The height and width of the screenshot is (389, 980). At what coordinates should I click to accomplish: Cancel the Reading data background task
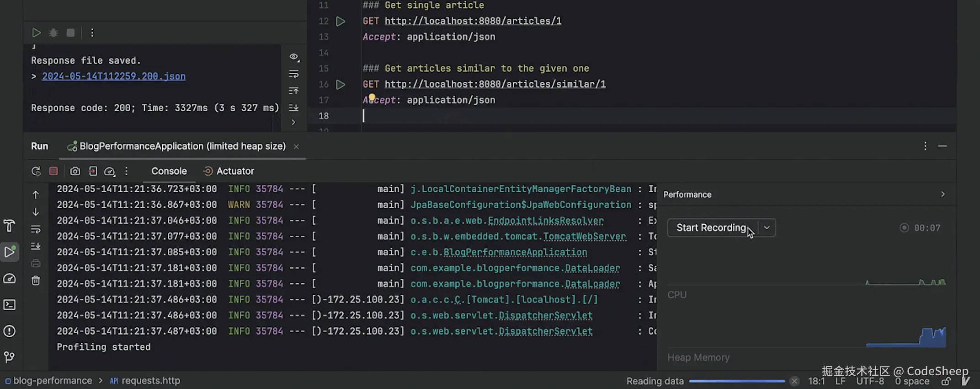click(794, 381)
